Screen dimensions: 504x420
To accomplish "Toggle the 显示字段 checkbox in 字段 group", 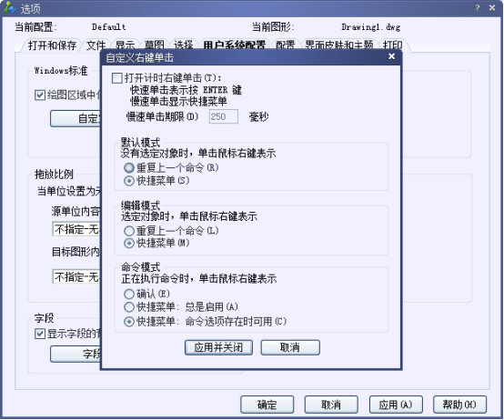I will tap(39, 334).
